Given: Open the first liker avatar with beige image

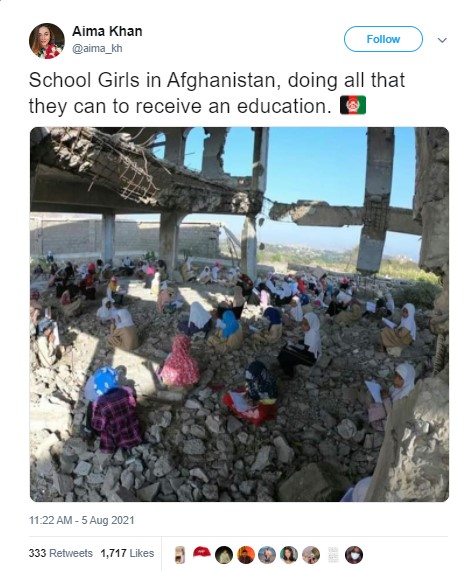Looking at the screenshot, I should [180, 555].
